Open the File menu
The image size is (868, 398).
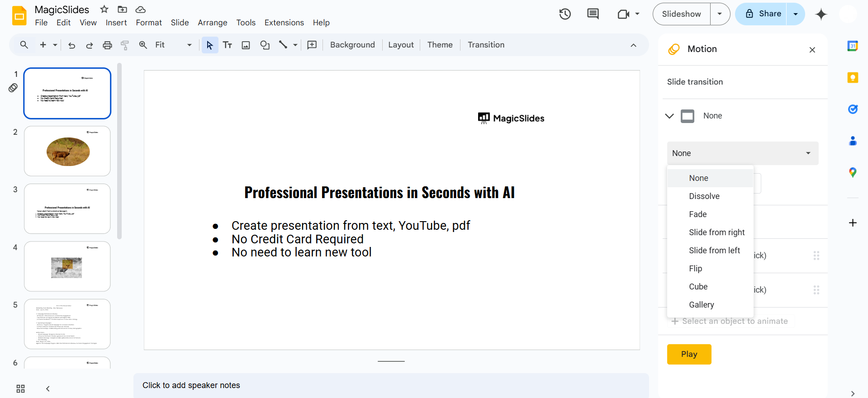tap(41, 23)
